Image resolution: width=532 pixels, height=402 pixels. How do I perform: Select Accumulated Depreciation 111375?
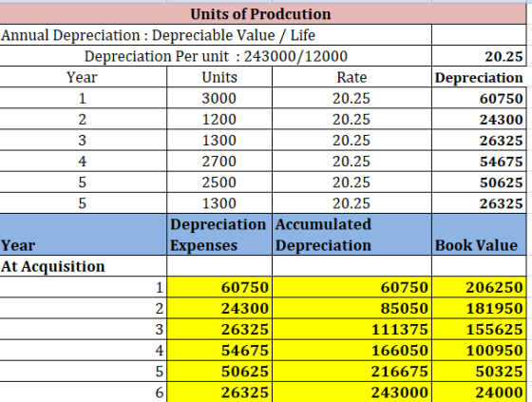click(351, 329)
